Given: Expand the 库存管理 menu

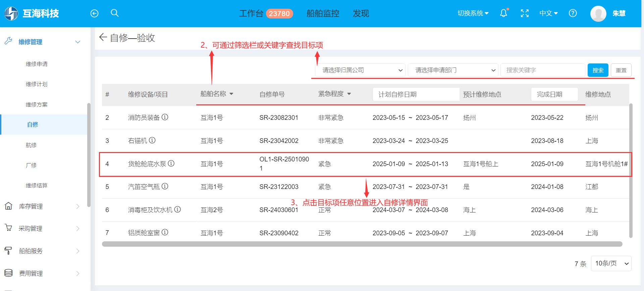Looking at the screenshot, I should coord(78,206).
